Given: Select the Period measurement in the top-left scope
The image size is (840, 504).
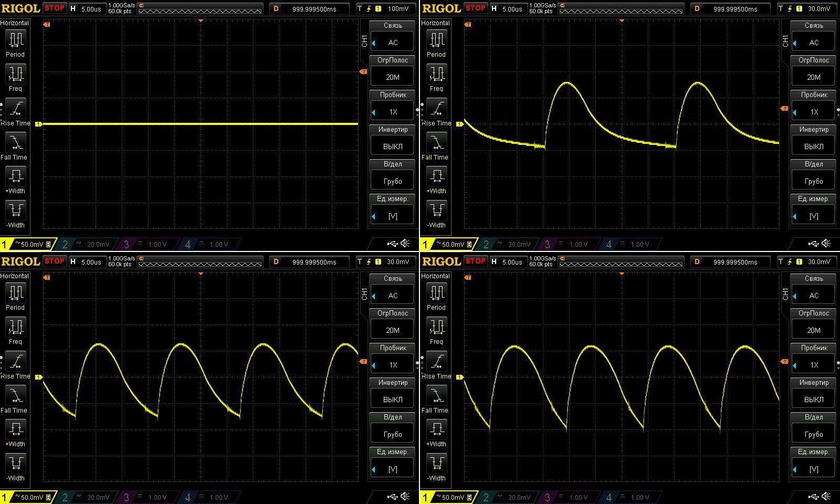Looking at the screenshot, I should point(15,43).
